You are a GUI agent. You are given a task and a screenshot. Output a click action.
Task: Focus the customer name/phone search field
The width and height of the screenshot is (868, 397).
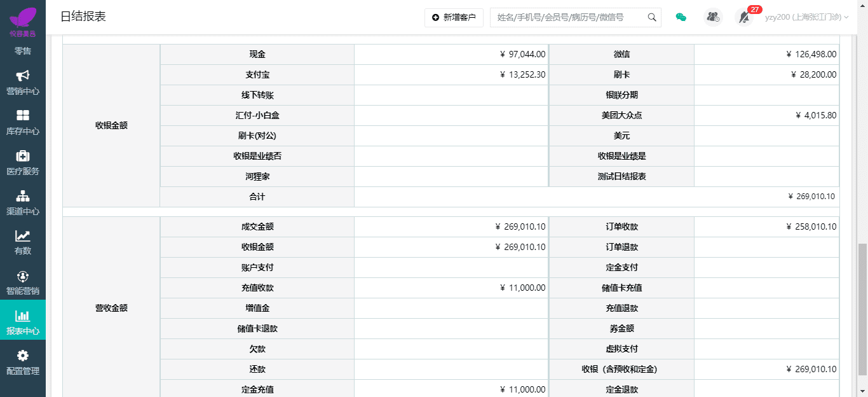569,17
